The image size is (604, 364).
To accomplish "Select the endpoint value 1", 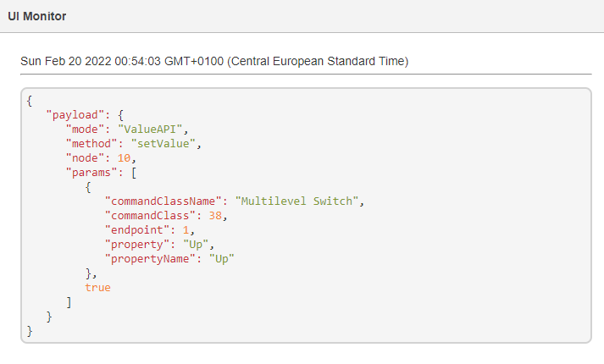I will click(x=186, y=230).
